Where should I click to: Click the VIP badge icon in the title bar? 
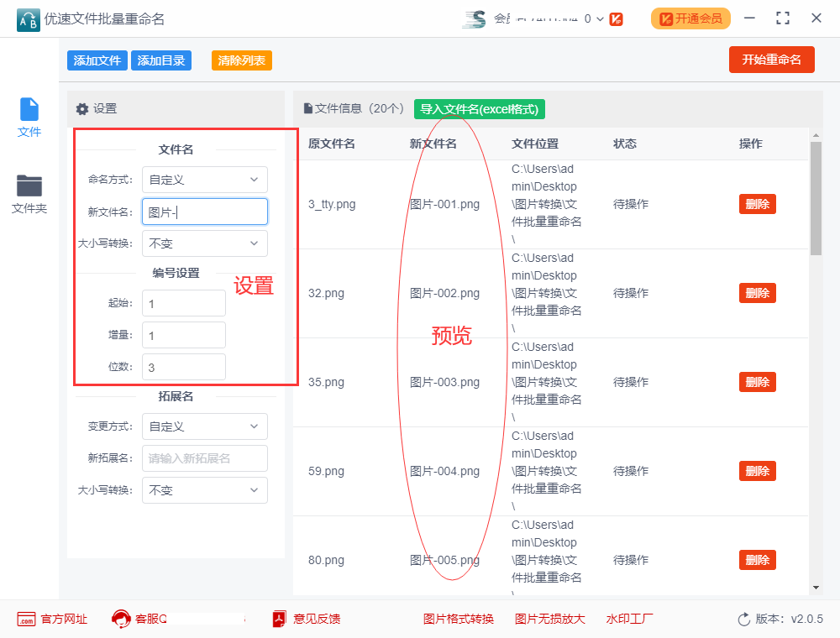click(x=617, y=18)
